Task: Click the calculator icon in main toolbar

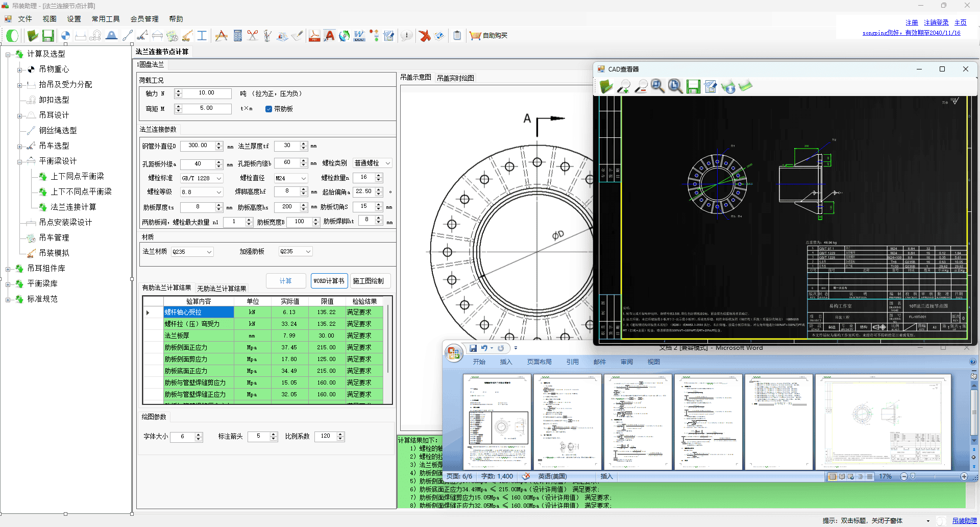Action: click(237, 36)
